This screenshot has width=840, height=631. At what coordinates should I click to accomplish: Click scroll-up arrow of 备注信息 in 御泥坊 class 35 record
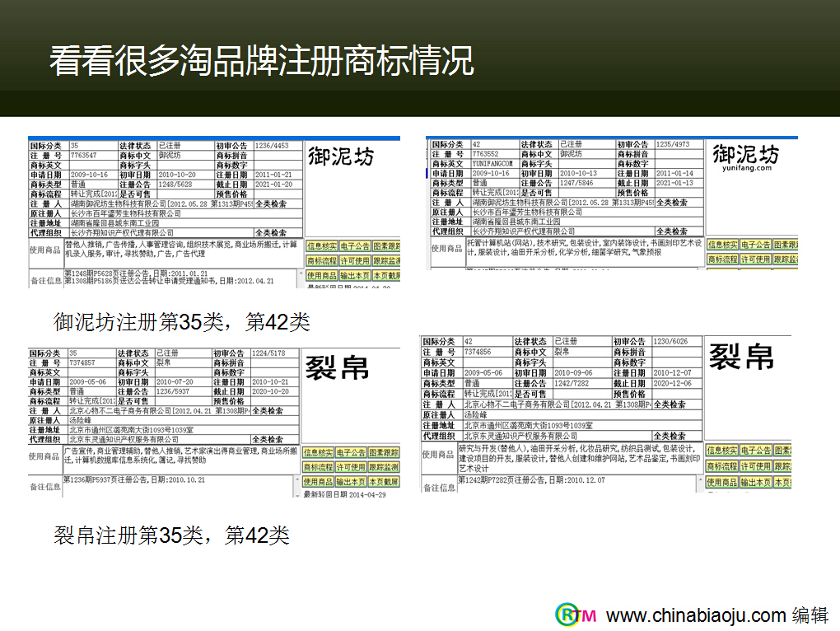[x=301, y=273]
